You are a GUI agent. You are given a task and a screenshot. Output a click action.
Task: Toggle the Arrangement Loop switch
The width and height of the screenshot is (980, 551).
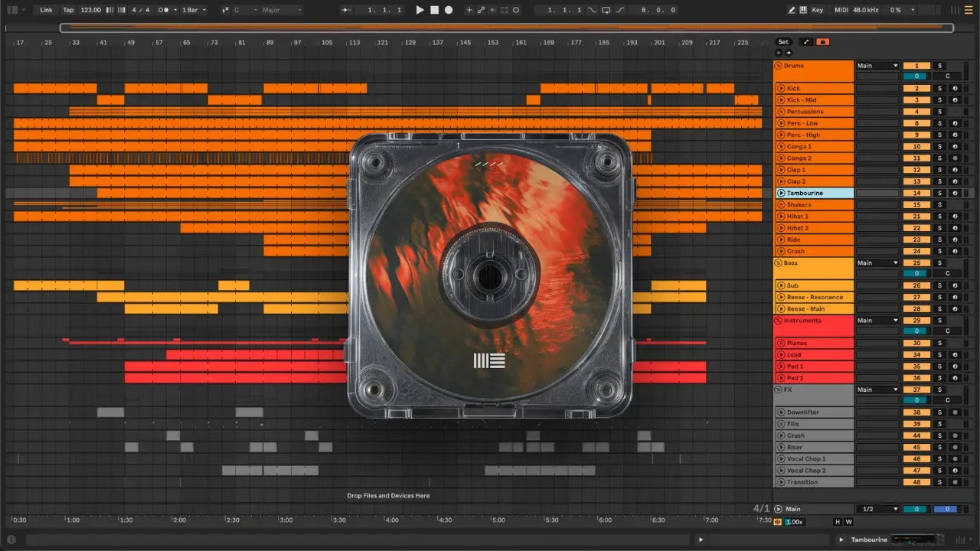click(x=606, y=10)
